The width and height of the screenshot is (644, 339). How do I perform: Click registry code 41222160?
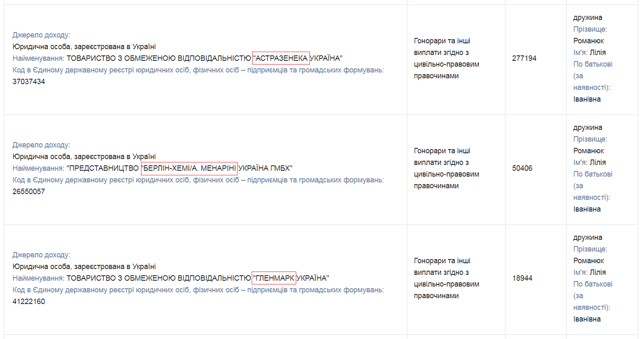[x=29, y=302]
